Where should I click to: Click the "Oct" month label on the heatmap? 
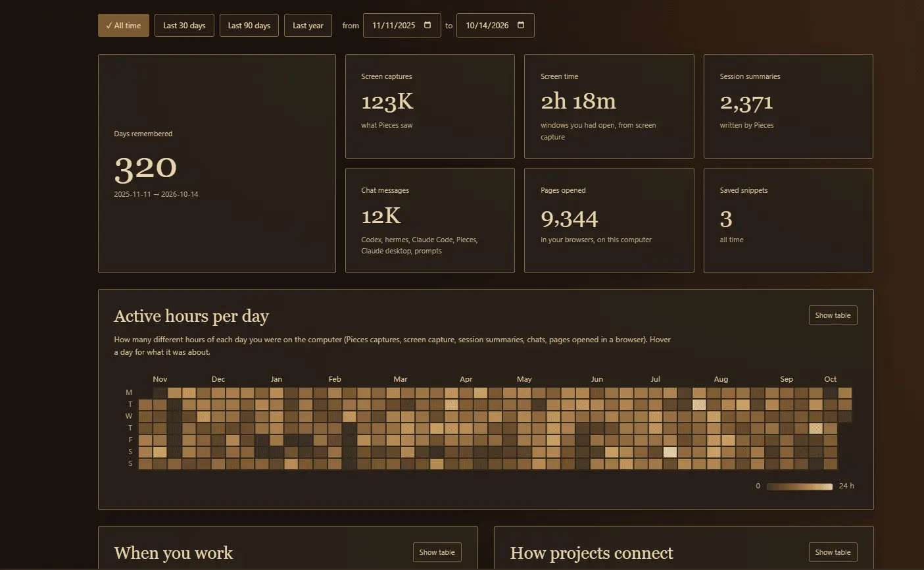coord(831,379)
